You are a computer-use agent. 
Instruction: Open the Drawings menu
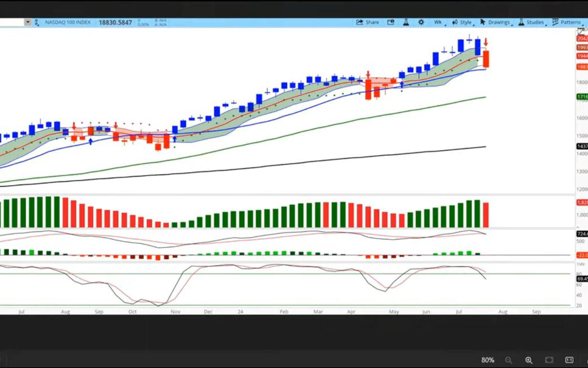coord(496,22)
